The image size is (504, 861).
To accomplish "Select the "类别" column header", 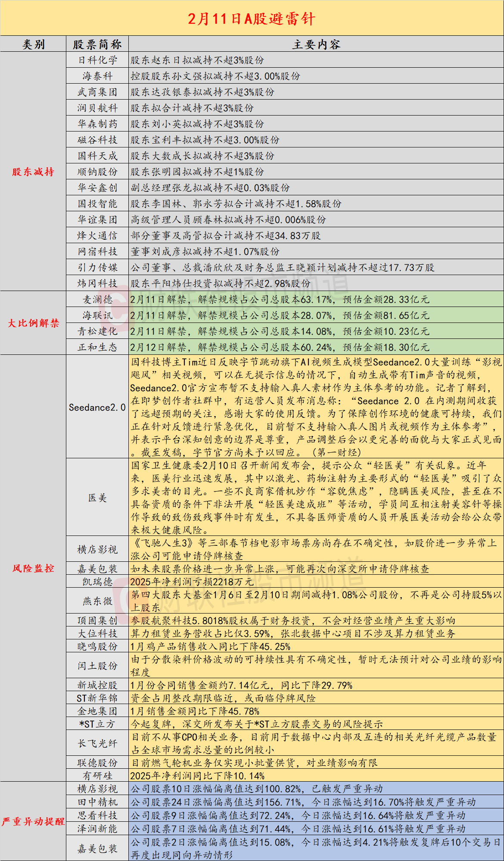I will pyautogui.click(x=33, y=44).
